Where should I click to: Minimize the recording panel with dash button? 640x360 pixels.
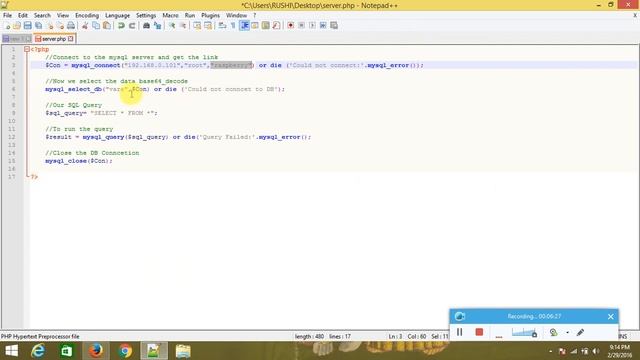click(499, 337)
